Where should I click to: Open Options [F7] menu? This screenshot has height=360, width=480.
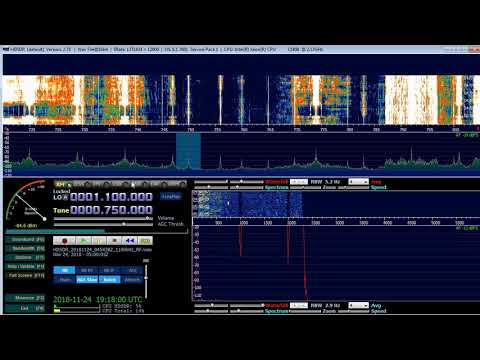pyautogui.click(x=25, y=258)
